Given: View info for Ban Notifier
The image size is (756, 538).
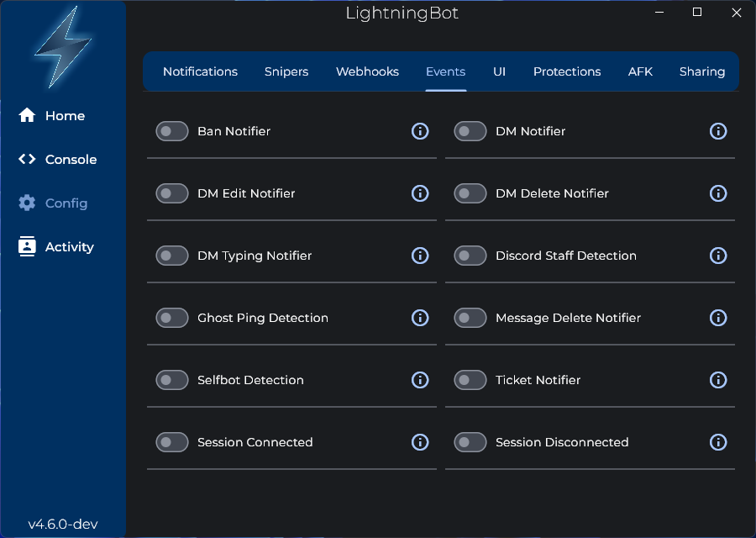Looking at the screenshot, I should point(420,131).
